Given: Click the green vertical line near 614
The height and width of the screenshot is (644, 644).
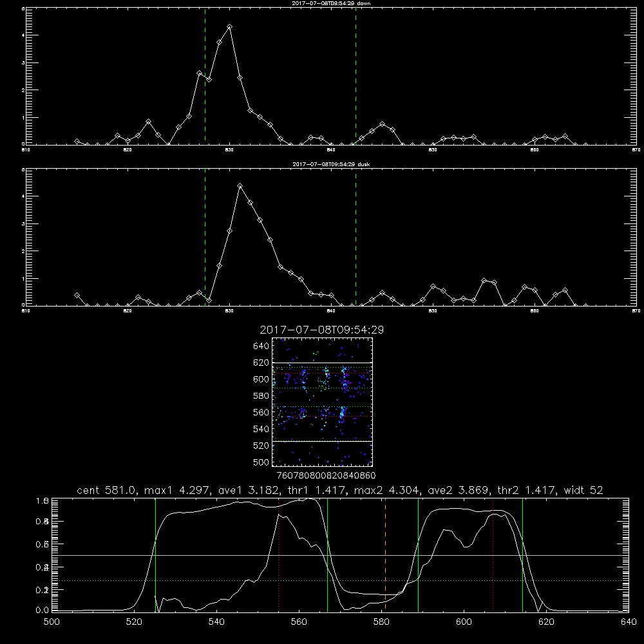Looking at the screenshot, I should click(x=522, y=554).
